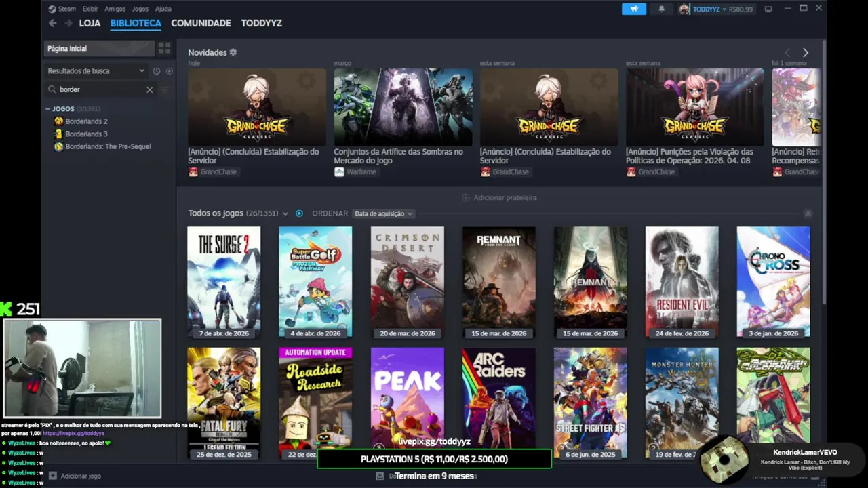
Task: Go to the BIBLIOTECA tab
Action: tap(136, 23)
